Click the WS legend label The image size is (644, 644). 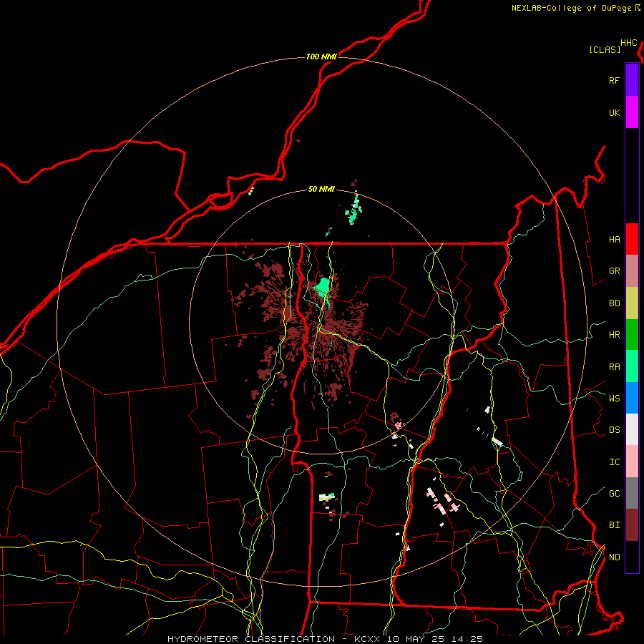click(614, 399)
